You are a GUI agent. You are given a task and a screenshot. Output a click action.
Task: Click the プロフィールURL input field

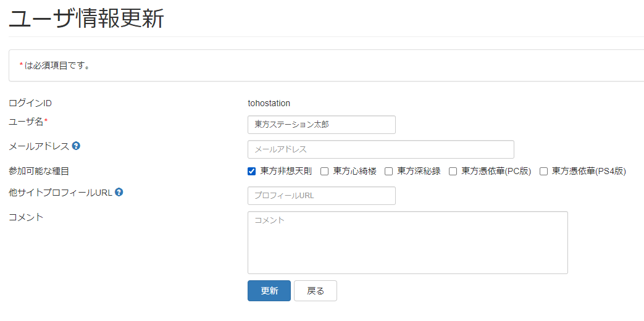coord(321,196)
